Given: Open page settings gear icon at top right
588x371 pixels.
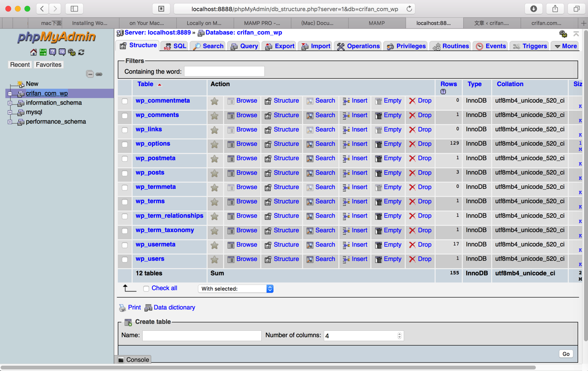Looking at the screenshot, I should click(563, 33).
